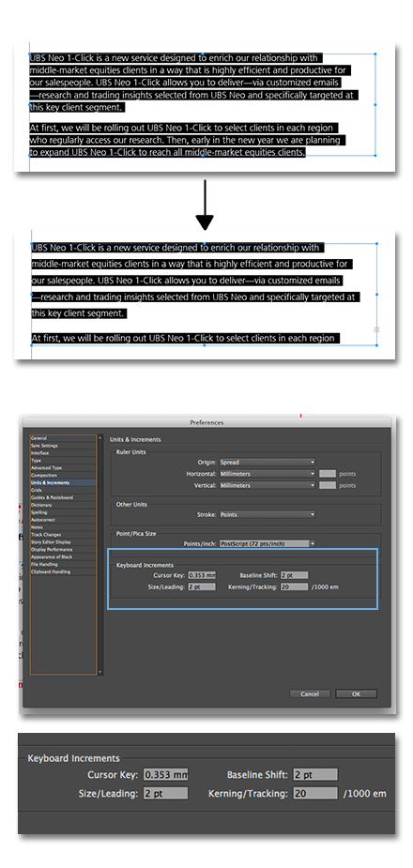Select the Composition preferences category
Image resolution: width=413 pixels, height=868 pixels.
63,476
